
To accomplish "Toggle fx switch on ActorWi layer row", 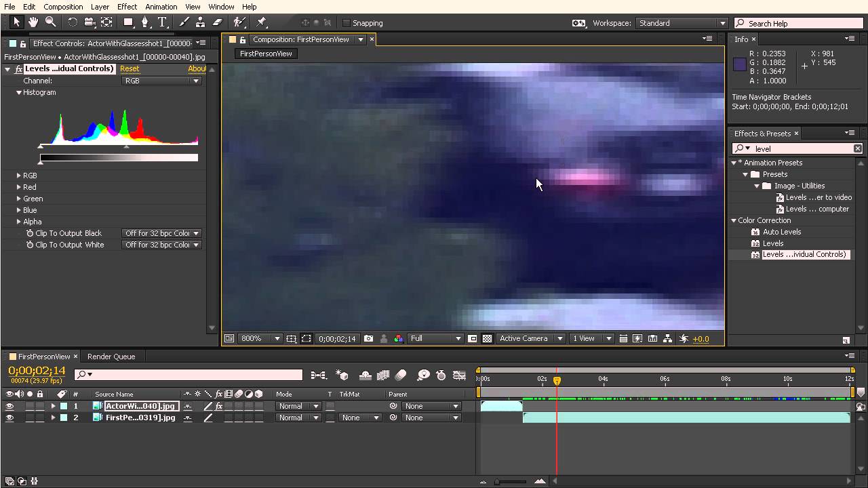I will (x=219, y=406).
